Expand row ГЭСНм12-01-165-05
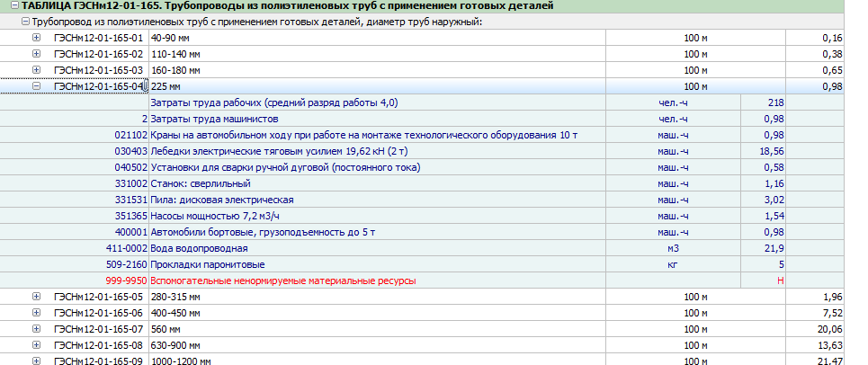The image size is (868, 365). pyautogui.click(x=37, y=297)
